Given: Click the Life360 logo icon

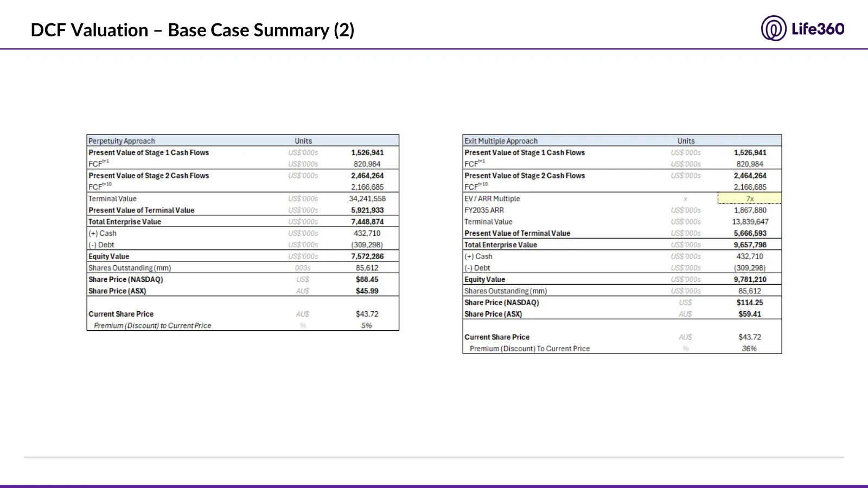Looking at the screenshot, I should coord(773,28).
